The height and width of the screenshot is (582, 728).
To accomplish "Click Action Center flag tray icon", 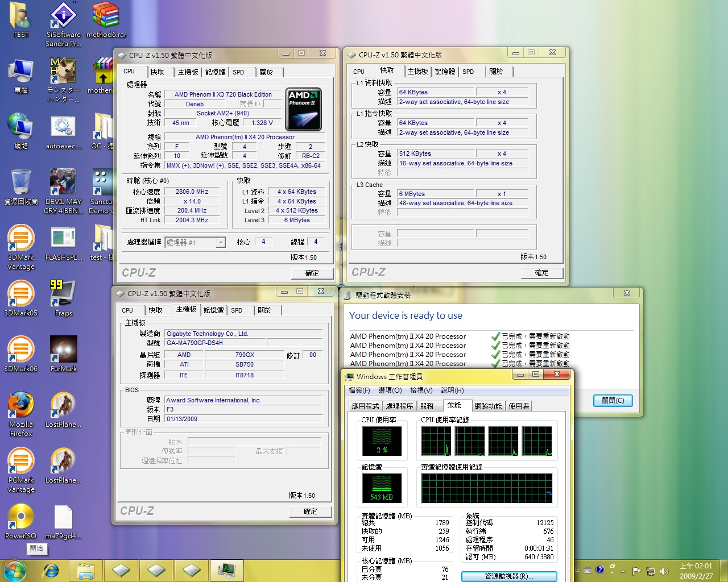I will tap(636, 571).
